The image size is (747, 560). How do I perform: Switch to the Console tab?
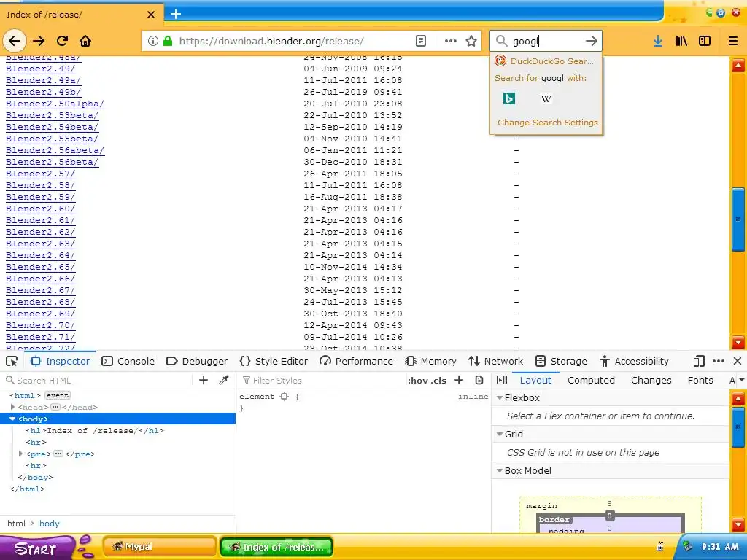(128, 362)
